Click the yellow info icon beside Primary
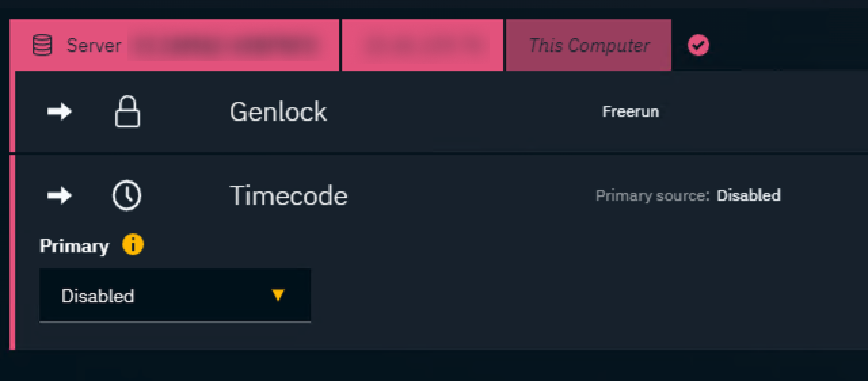The height and width of the screenshot is (381, 868). (x=133, y=245)
